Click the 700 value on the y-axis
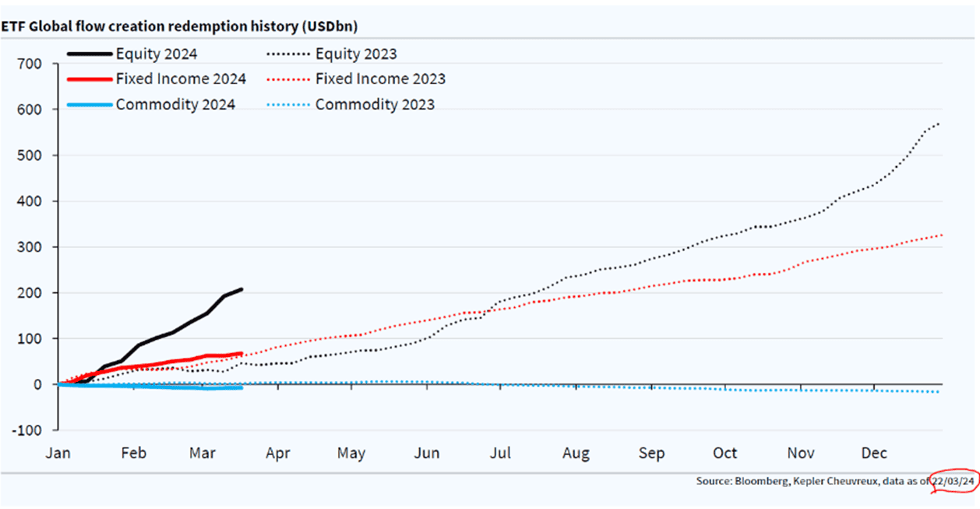Image resolution: width=980 pixels, height=509 pixels. pos(33,64)
